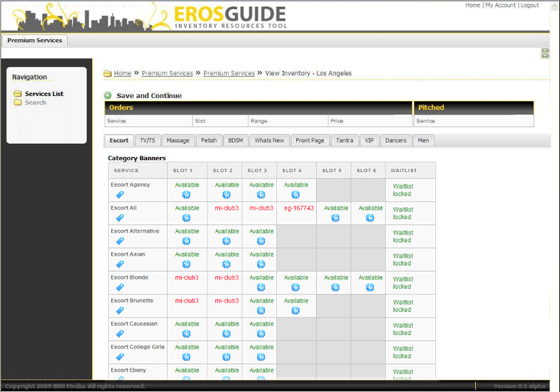Viewport: 560px width, 392px height.
Task: Click the tag icon under Escort Agency
Action: 120,195
